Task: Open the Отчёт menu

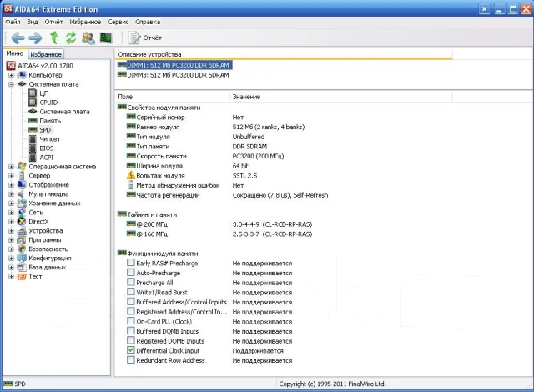Action: 53,22
